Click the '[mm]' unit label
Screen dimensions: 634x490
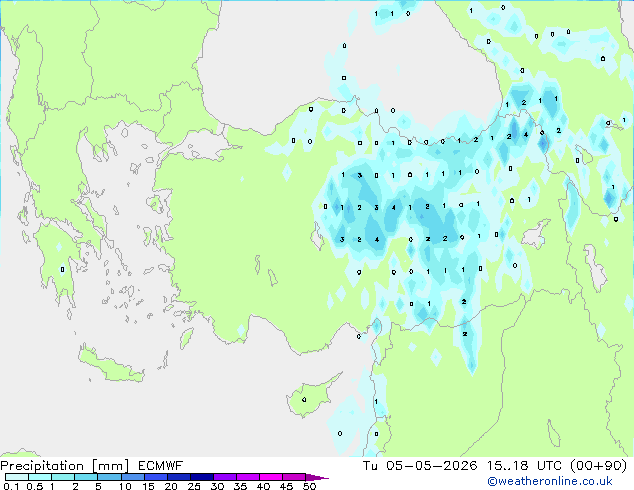[x=110, y=466]
